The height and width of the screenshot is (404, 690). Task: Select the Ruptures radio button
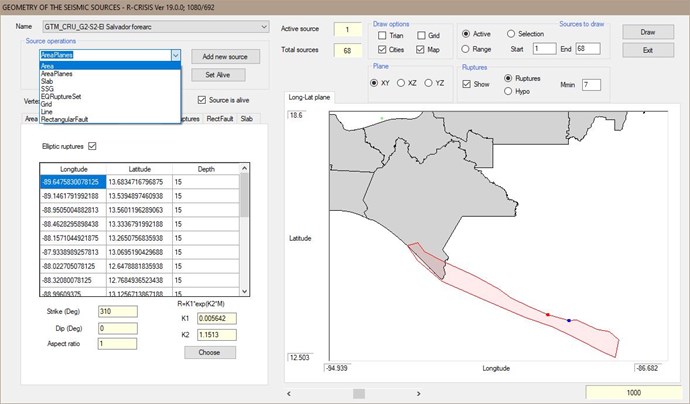508,78
